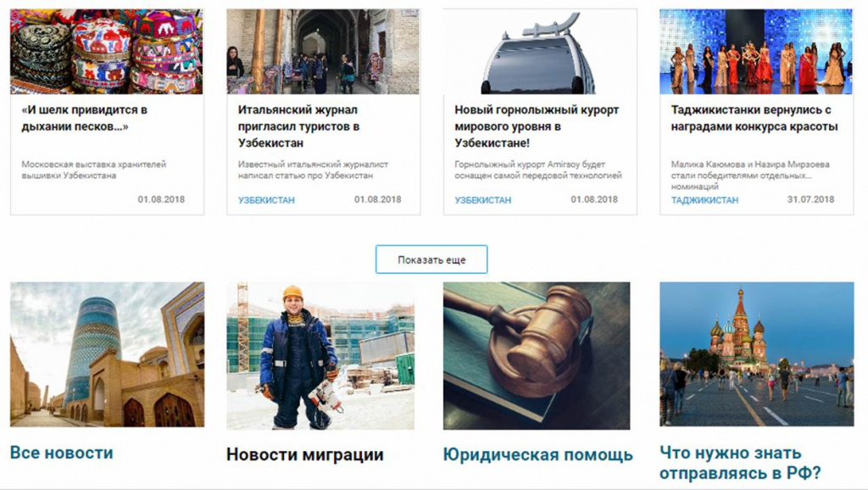Click Показать еще button
The width and height of the screenshot is (868, 490).
coord(431,259)
